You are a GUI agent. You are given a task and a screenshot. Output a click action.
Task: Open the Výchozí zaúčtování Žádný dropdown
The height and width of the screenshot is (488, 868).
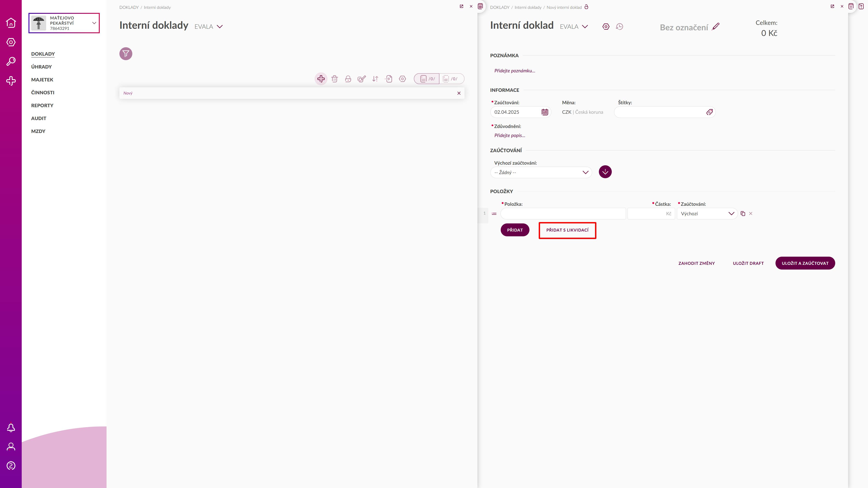[x=541, y=173]
